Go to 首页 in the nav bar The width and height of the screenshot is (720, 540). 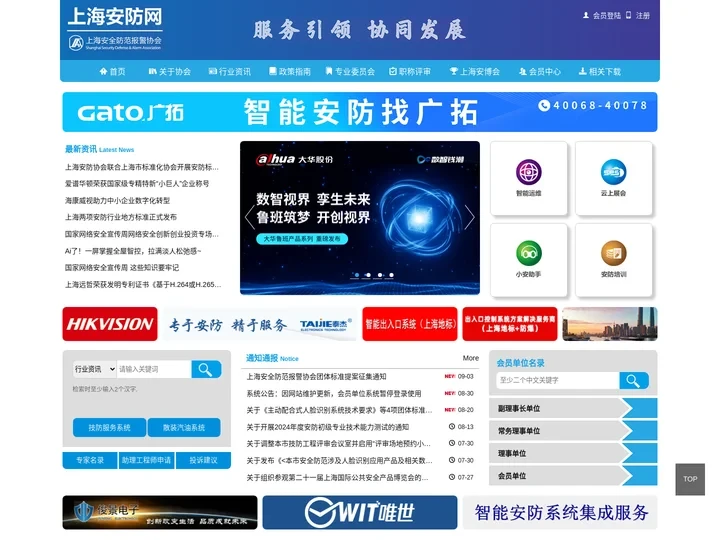(x=112, y=72)
